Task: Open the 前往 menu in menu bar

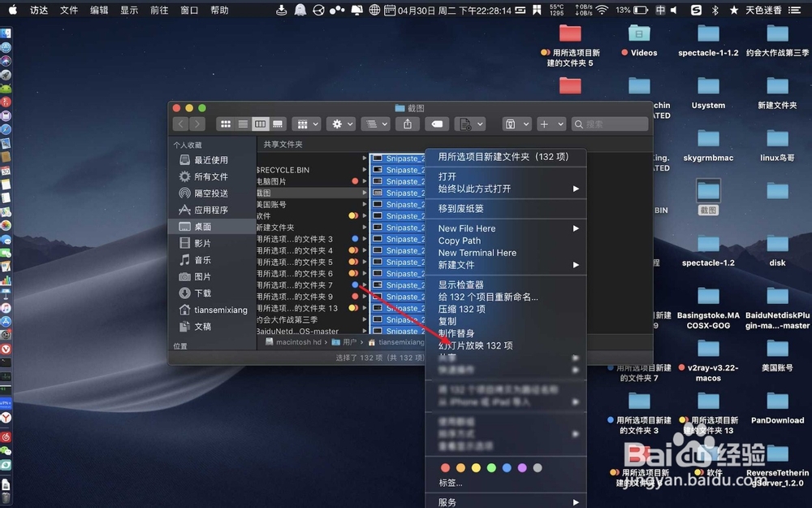Action: tap(159, 10)
